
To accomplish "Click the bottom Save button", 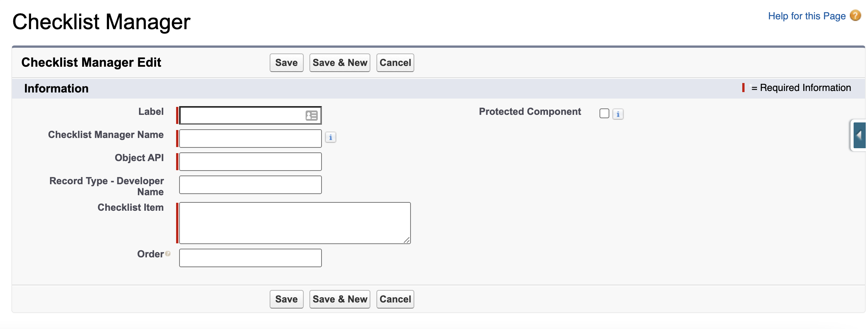I will coord(286,299).
